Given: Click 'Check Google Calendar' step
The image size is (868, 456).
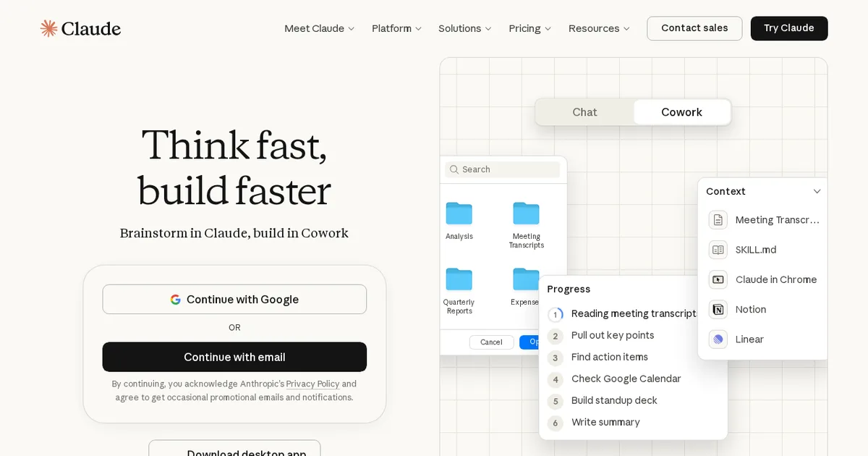Looking at the screenshot, I should pos(626,379).
